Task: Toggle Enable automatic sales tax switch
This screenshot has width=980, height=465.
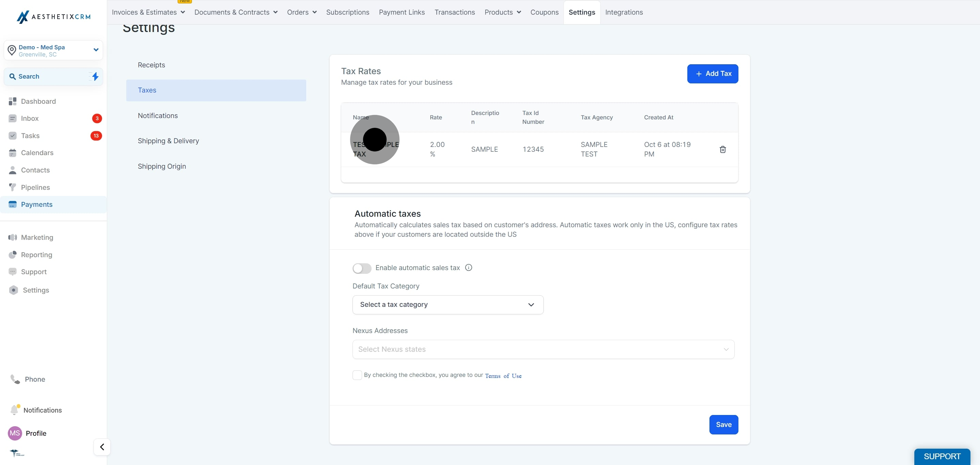Action: 362,268
